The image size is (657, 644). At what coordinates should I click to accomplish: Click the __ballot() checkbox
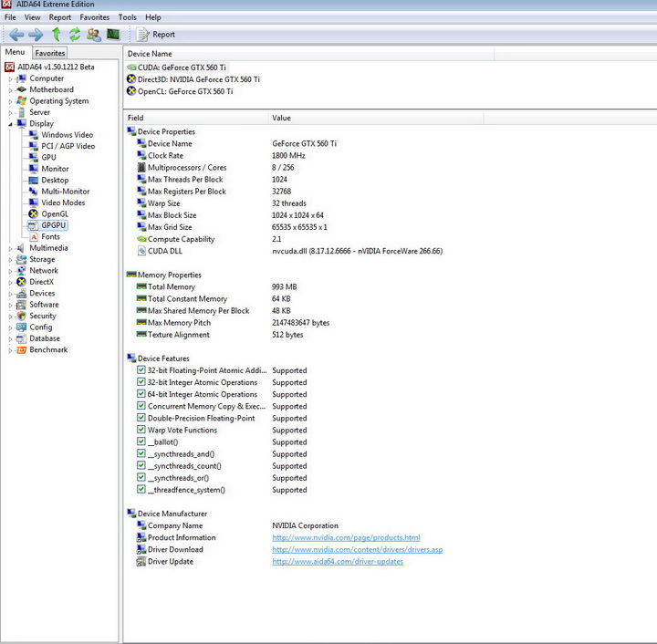(x=141, y=441)
